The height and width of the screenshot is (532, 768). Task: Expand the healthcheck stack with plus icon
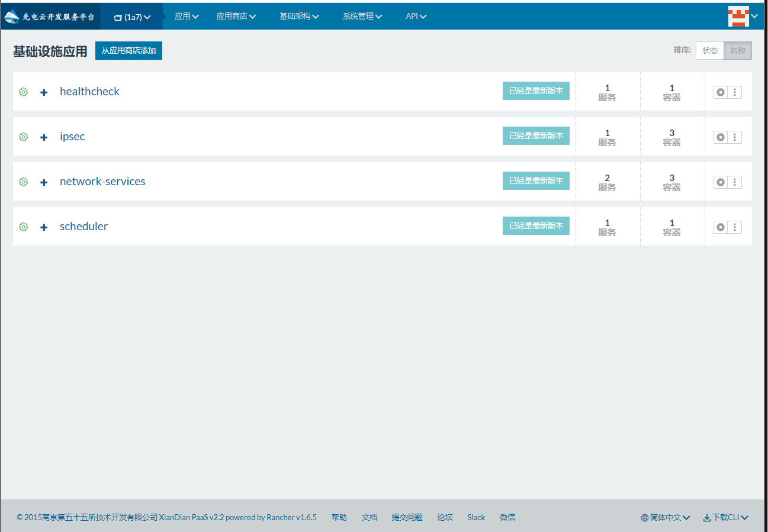point(44,92)
